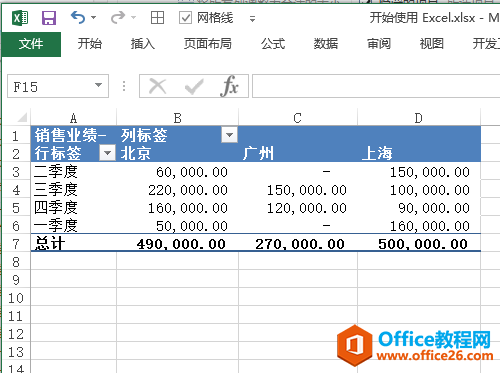500x373 pixels.
Task: Select the 220,000.00 cell
Action: [x=178, y=189]
